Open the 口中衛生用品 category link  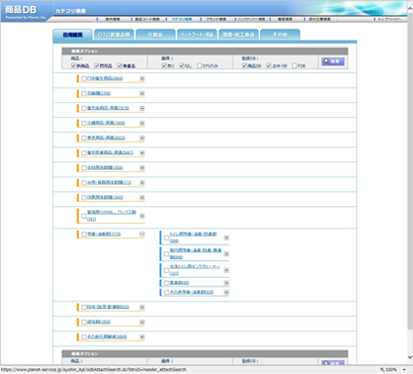tap(105, 78)
